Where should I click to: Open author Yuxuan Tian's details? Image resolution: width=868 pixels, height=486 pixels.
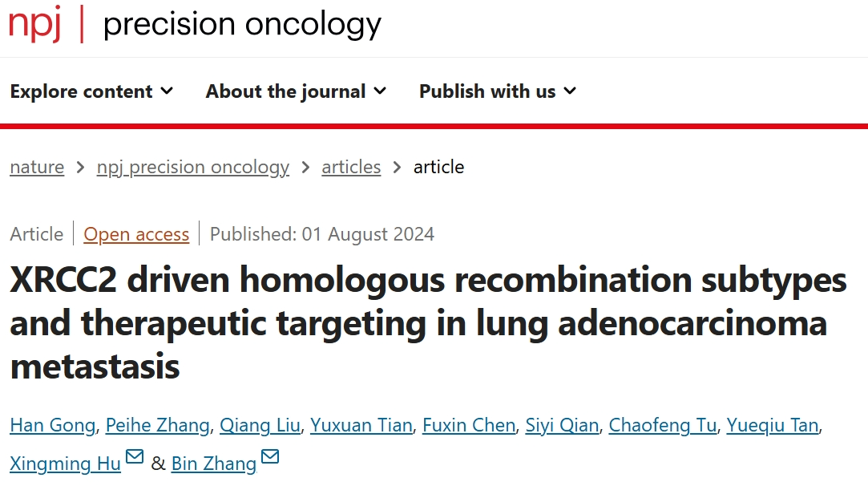point(361,425)
